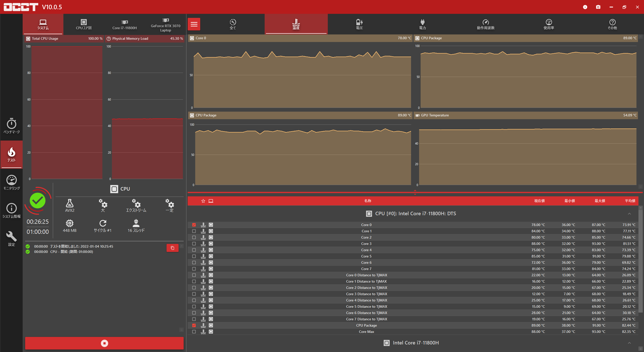
Task: Check the Core 5 graph checkbox
Action: pyautogui.click(x=194, y=256)
